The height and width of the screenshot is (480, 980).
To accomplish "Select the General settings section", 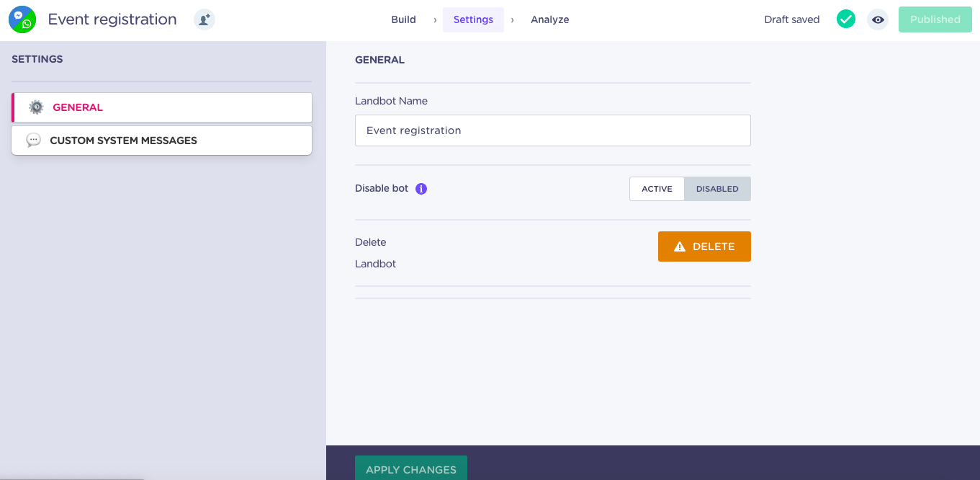I will coord(162,107).
